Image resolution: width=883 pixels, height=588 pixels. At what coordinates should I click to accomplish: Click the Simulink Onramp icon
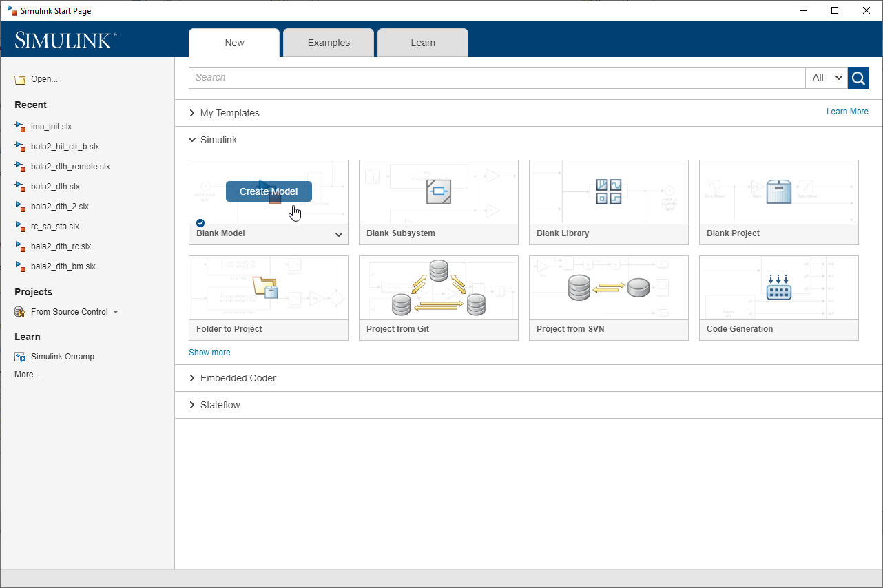coord(20,357)
